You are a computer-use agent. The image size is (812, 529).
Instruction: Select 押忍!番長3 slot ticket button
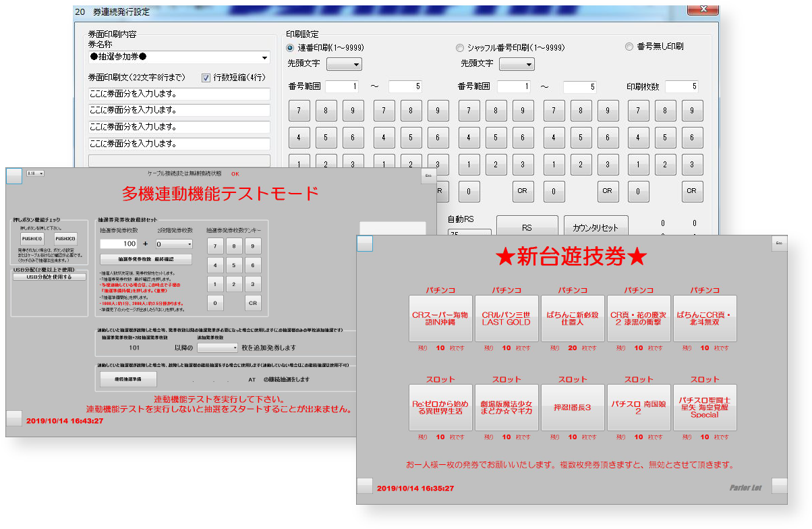[573, 408]
